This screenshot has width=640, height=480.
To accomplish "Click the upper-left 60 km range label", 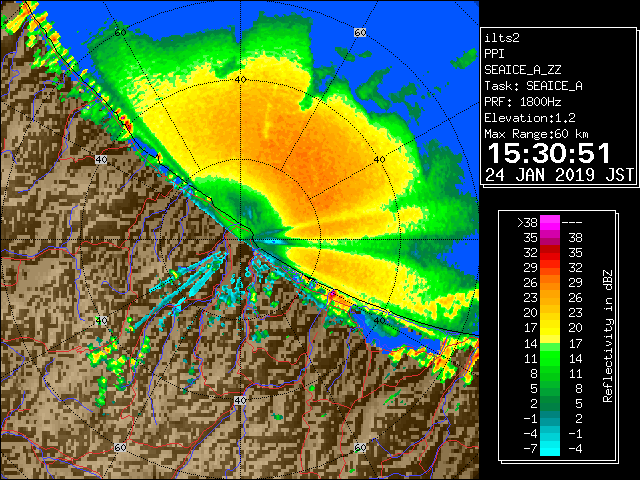I will point(120,32).
